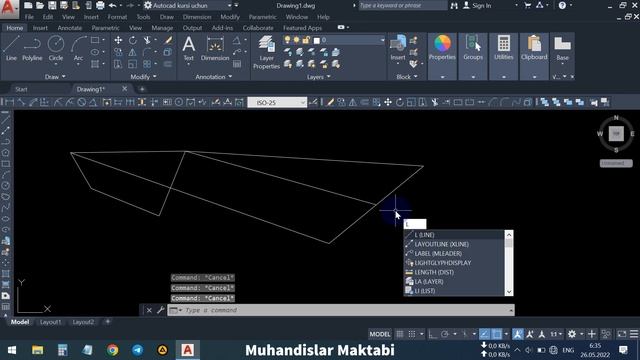The image size is (640, 360).
Task: Select the Line tool in Draw panel
Action: click(x=11, y=49)
